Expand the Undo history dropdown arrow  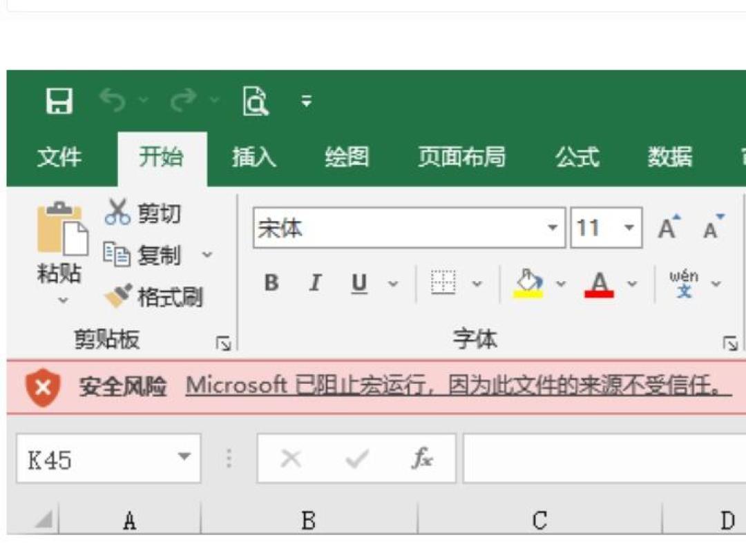pyautogui.click(x=143, y=100)
